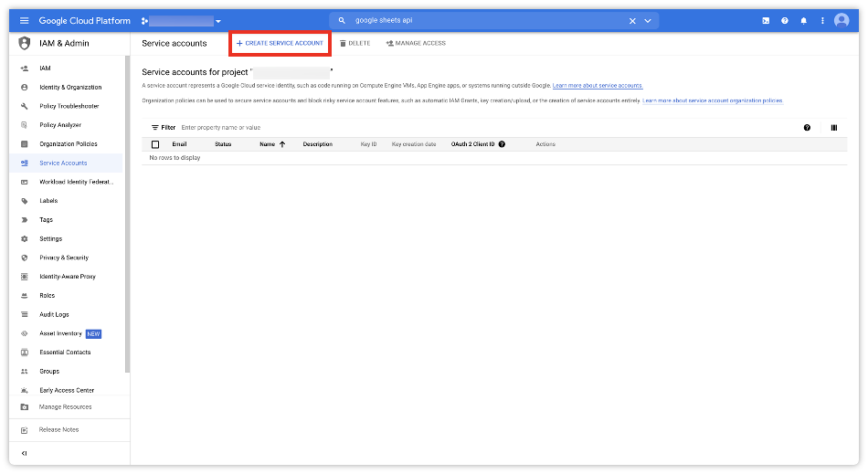Viewport: 868px width, 474px height.
Task: Click the IAM add-person icon
Action: (x=25, y=68)
